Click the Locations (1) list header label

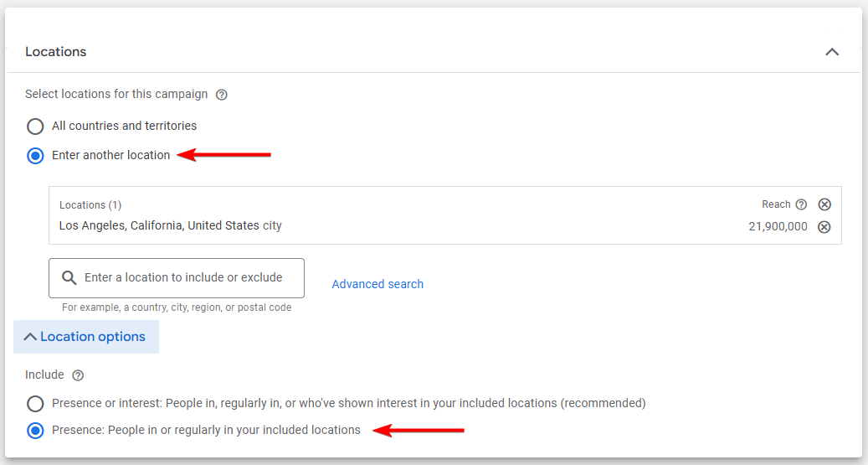[90, 205]
